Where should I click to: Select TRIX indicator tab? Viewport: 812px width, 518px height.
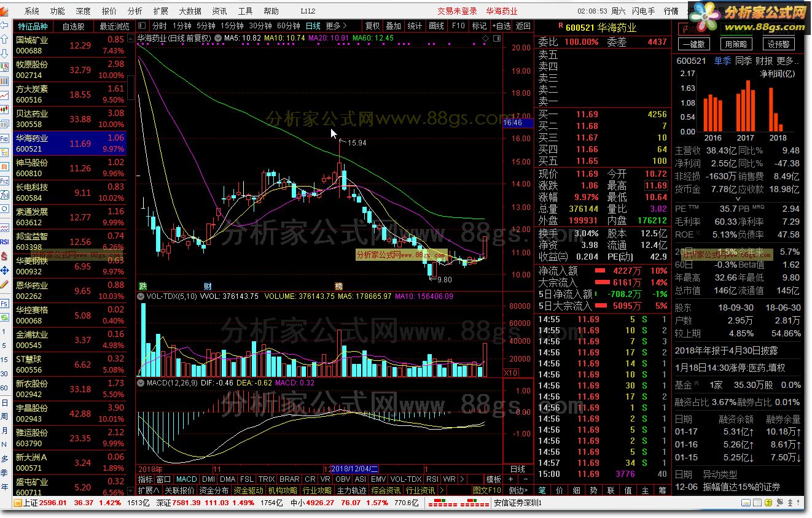(267, 479)
